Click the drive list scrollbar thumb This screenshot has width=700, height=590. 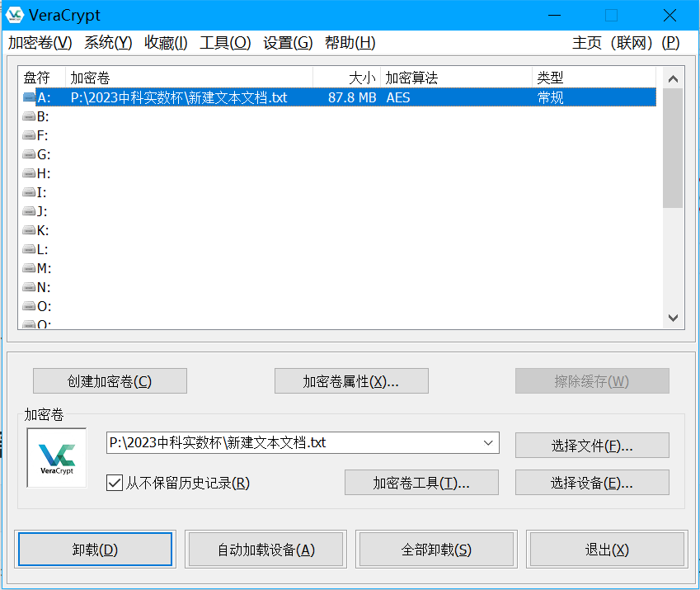point(674,149)
